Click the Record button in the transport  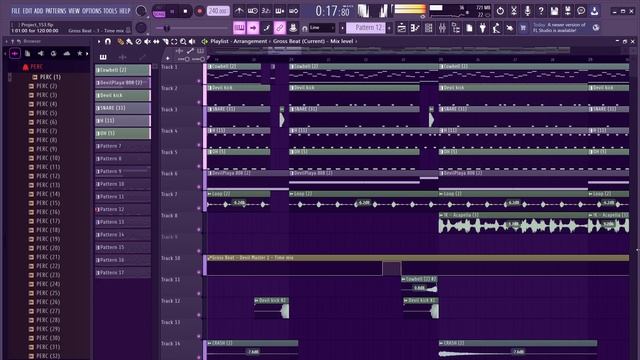[x=199, y=11]
